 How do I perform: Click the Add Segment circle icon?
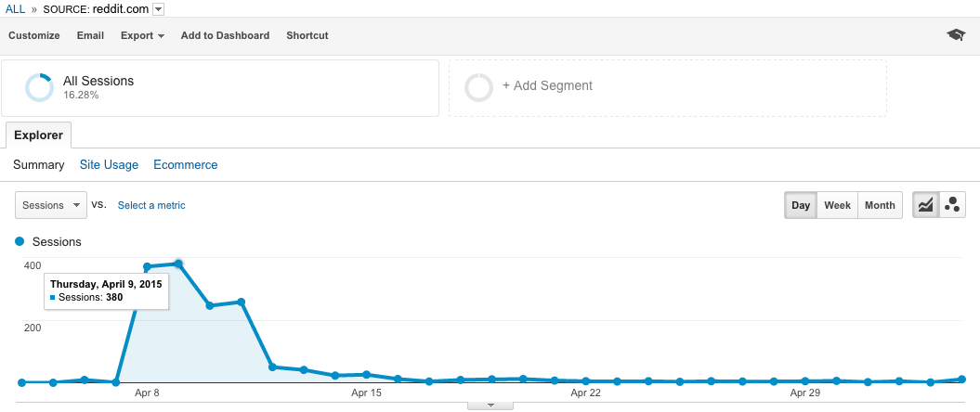(x=478, y=87)
